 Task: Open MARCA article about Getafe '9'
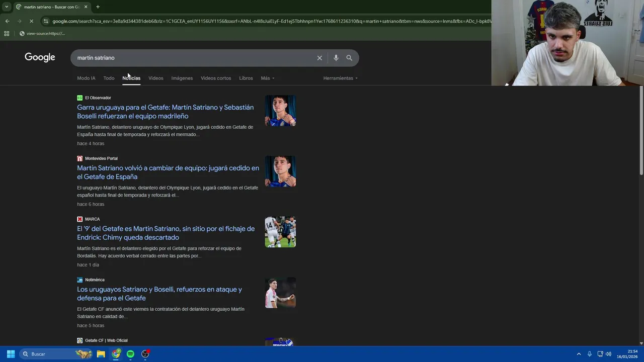point(166,233)
